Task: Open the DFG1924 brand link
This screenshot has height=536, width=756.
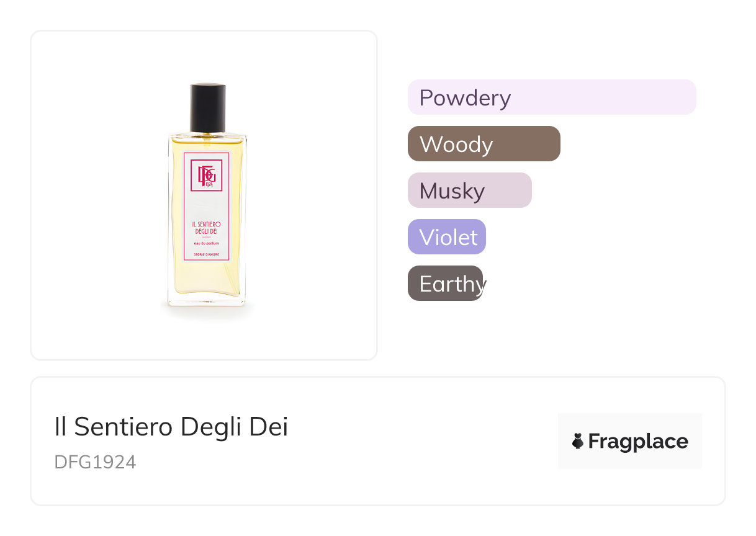Action: [x=95, y=462]
